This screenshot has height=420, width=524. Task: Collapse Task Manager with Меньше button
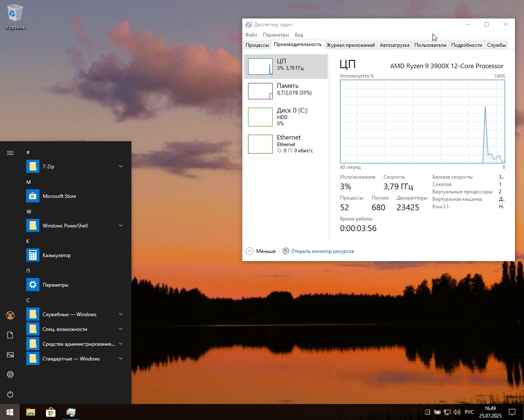pyautogui.click(x=261, y=251)
